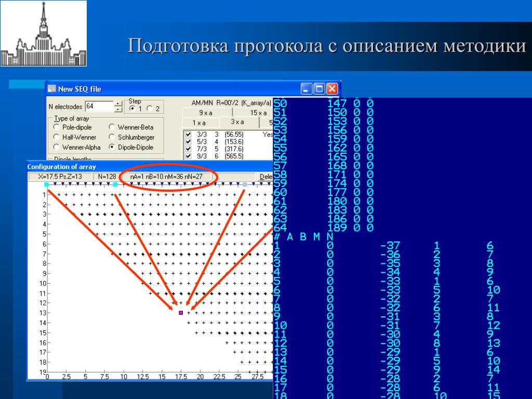Viewport: 532px width, 399px height.
Task: Click the New SEQ file title bar text
Action: [79, 89]
